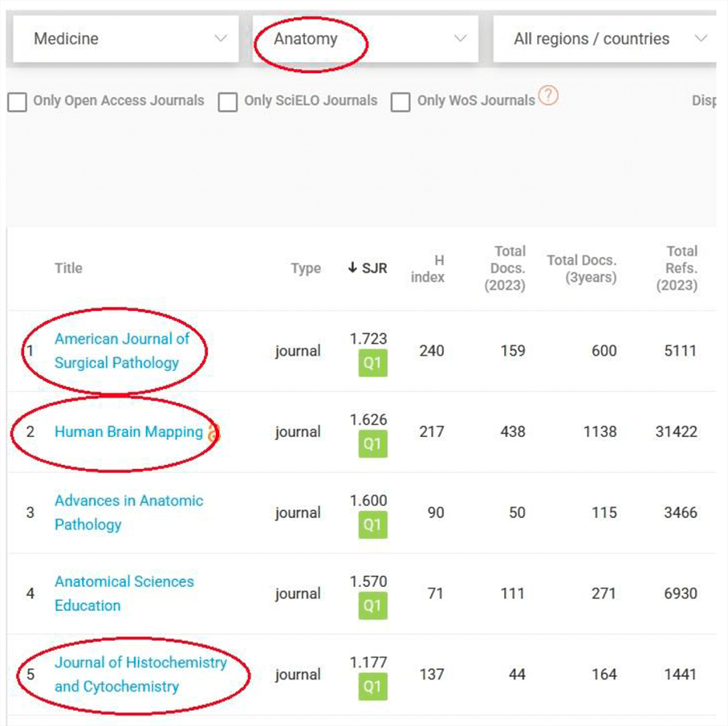Click Q1 badge for Journal of Histochemistry row
This screenshot has width=728, height=726.
click(x=372, y=687)
